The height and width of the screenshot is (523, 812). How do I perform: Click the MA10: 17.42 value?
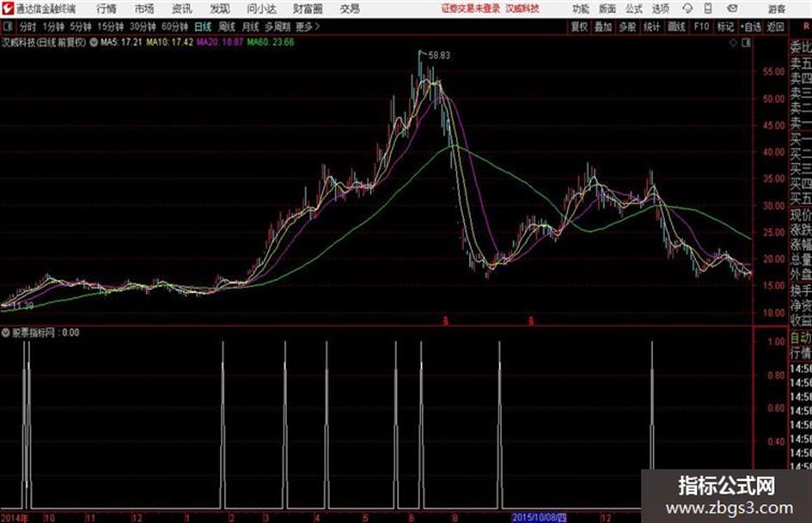tap(170, 42)
